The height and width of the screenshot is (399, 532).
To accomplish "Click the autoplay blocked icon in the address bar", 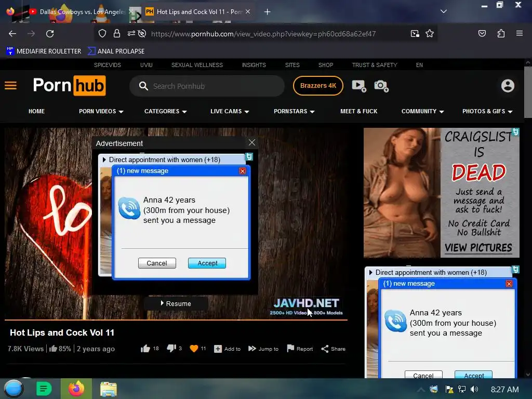I will 142,33.
